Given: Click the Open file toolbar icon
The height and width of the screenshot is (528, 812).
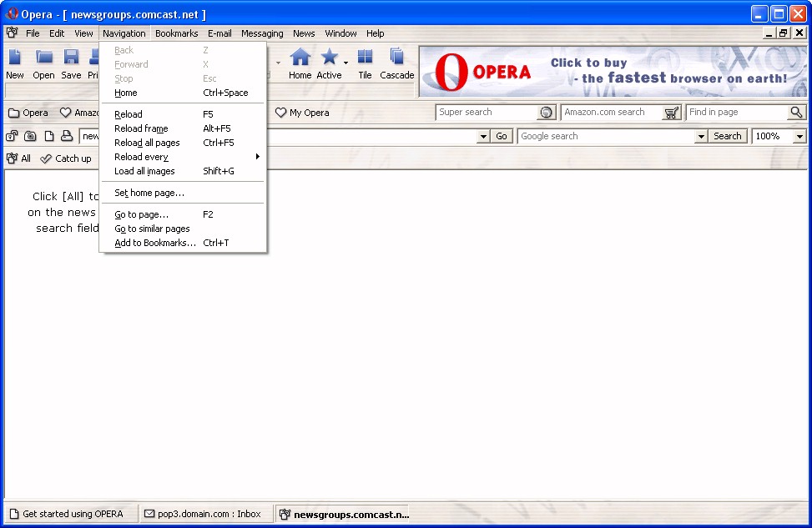Looking at the screenshot, I should [43, 58].
